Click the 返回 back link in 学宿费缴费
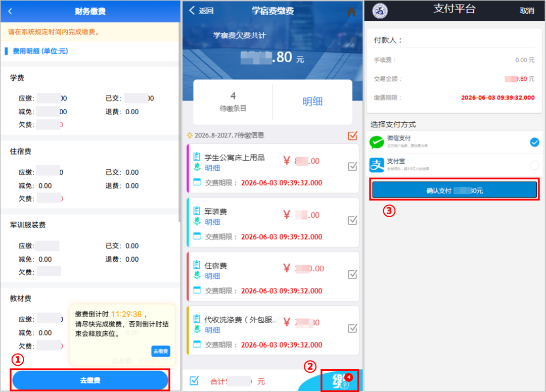Screen dimensions: 546x392 coord(201,11)
